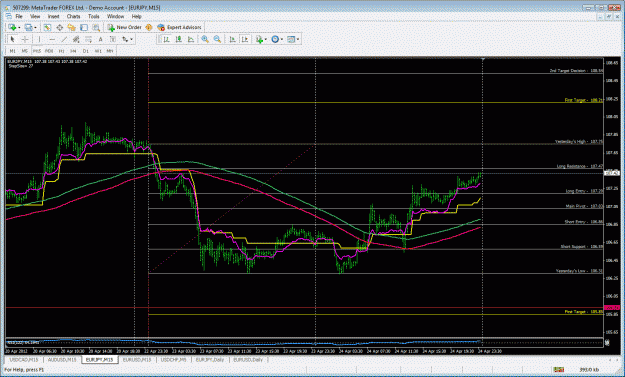Screen dimensions: 625x377
Task: Select the M15 timeframe button
Action: 37,51
